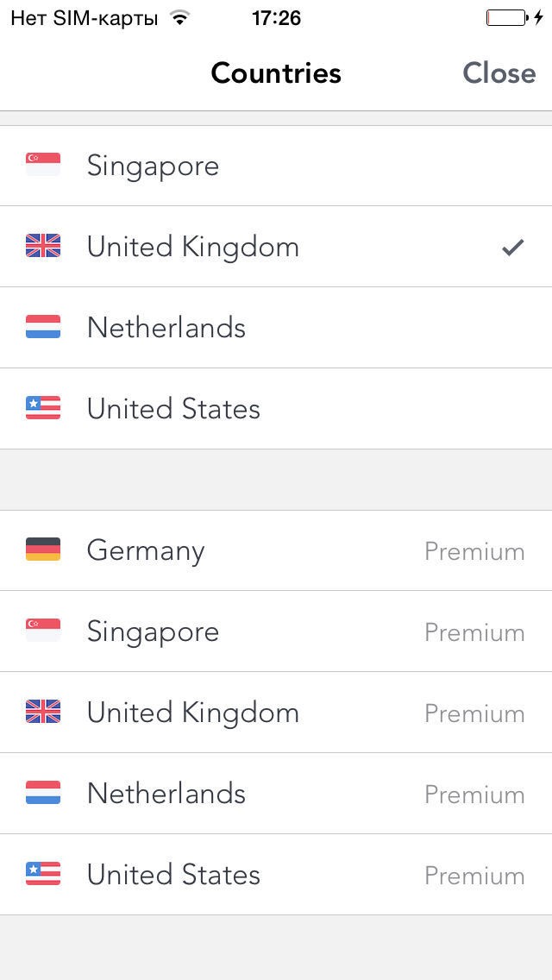
Task: Tap the United States flag in Premium section
Action: click(41, 875)
